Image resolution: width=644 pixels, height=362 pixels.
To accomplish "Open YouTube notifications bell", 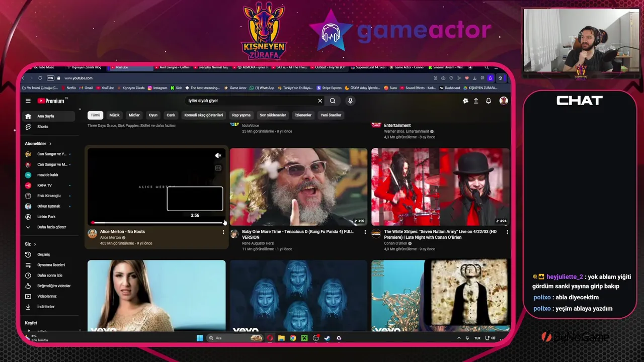I will [x=489, y=101].
